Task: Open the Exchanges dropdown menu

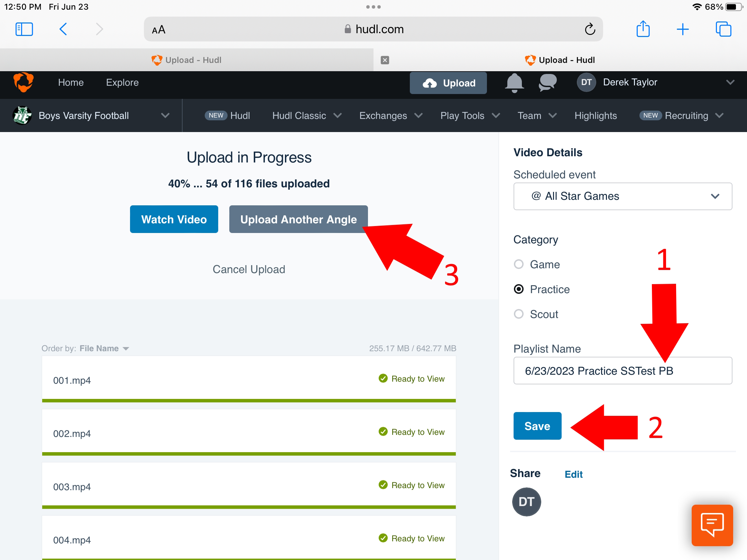Action: pyautogui.click(x=391, y=115)
